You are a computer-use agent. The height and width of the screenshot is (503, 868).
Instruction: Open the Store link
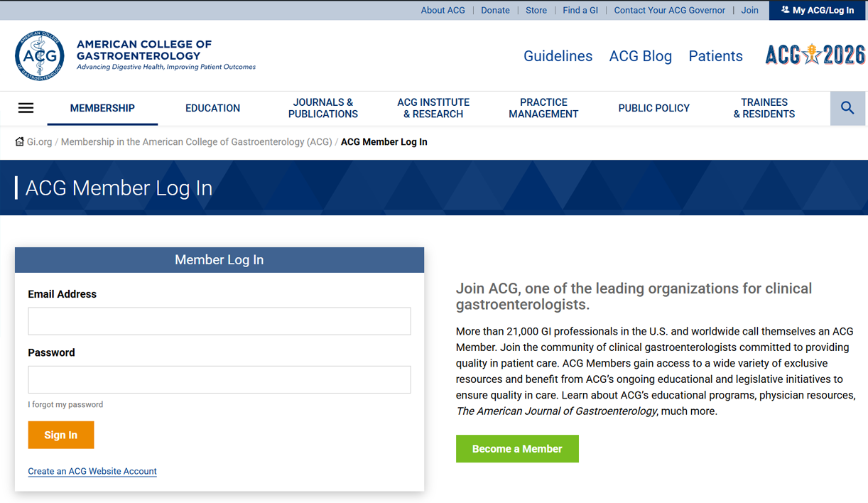[x=536, y=10]
